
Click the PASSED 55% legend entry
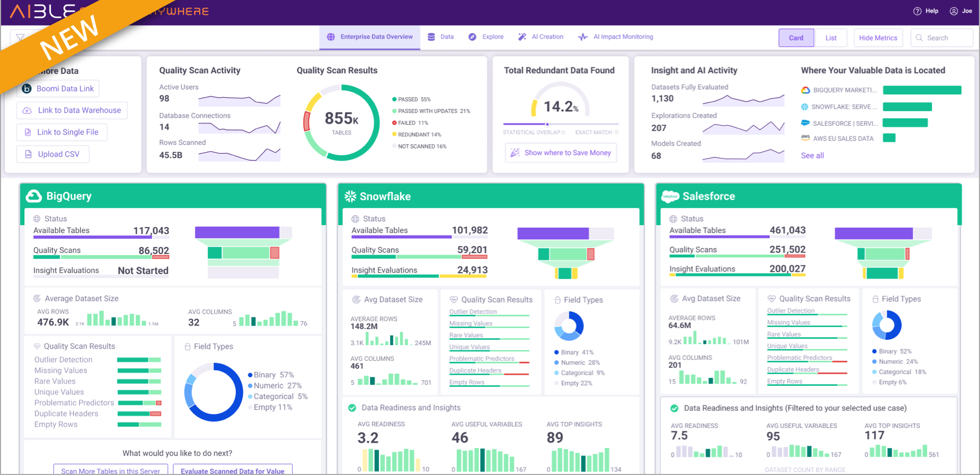pos(412,99)
